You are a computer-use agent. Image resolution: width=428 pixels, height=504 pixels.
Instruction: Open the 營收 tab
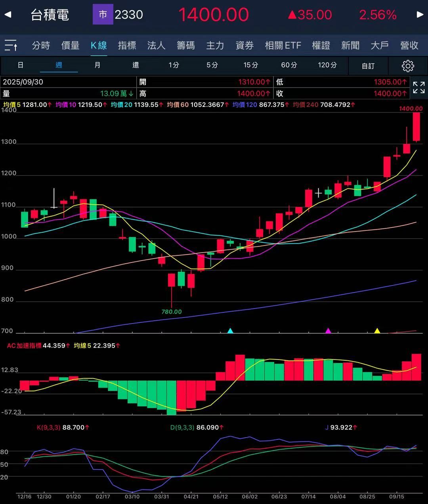(409, 46)
